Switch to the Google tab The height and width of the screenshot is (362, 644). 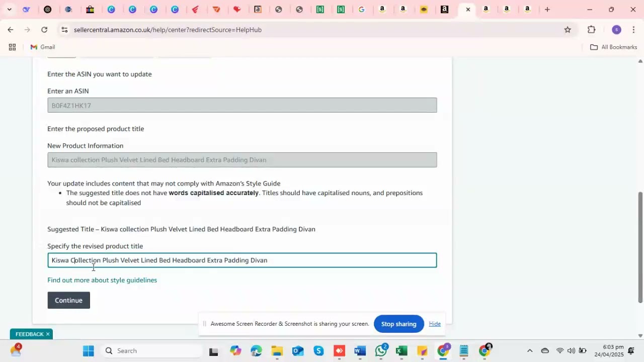pos(361,10)
